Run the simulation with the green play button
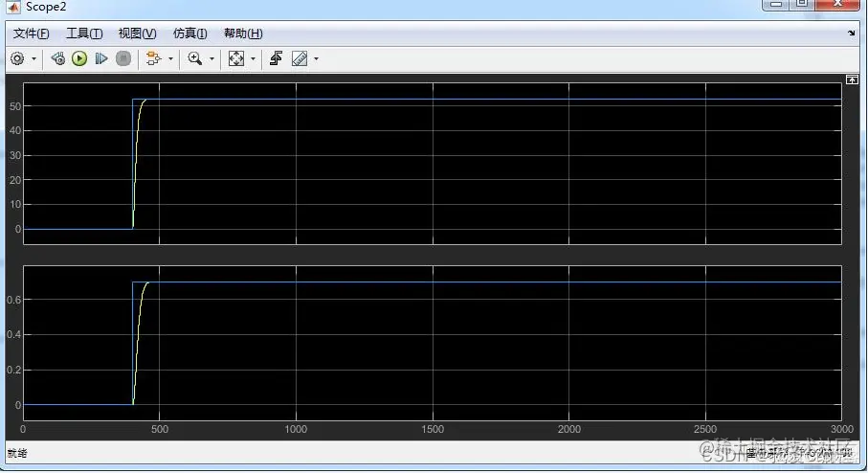The height and width of the screenshot is (473, 868). click(x=79, y=58)
